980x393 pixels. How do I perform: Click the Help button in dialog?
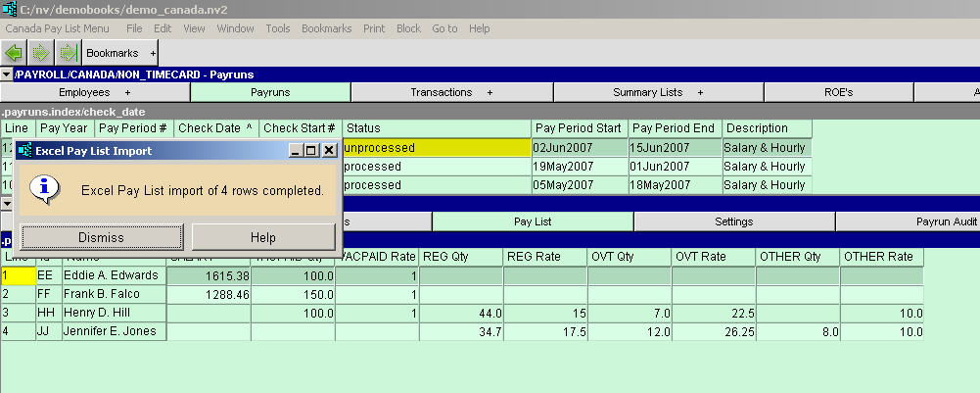tap(263, 237)
